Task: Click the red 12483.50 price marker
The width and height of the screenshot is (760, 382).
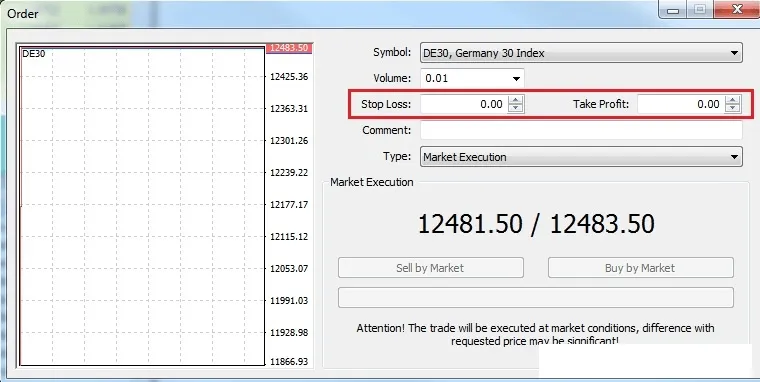Action: (x=289, y=48)
